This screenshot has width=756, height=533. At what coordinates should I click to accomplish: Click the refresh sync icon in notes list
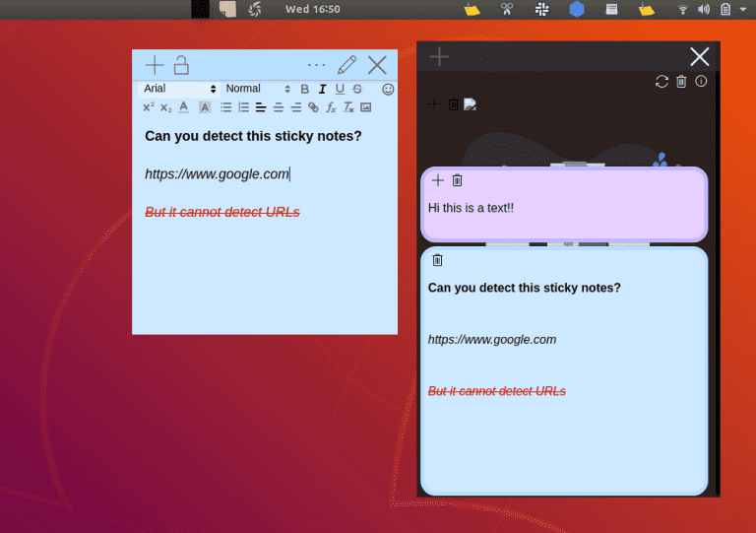point(661,82)
